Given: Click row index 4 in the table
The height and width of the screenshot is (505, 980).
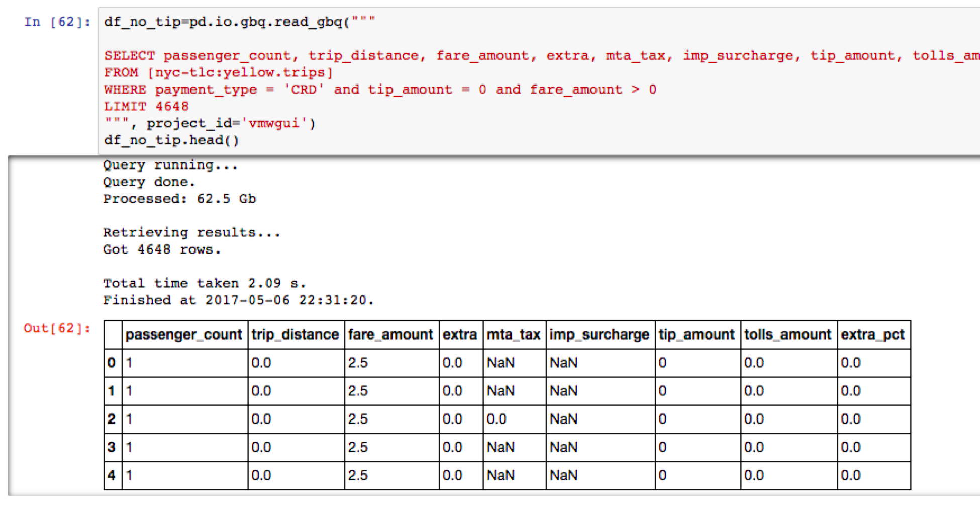Looking at the screenshot, I should click(x=112, y=475).
